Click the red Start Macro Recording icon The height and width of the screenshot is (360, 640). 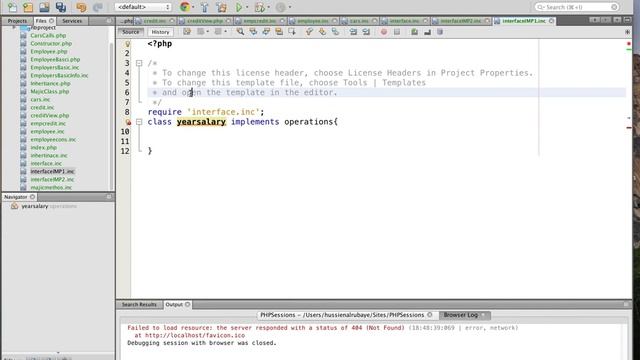click(x=384, y=32)
